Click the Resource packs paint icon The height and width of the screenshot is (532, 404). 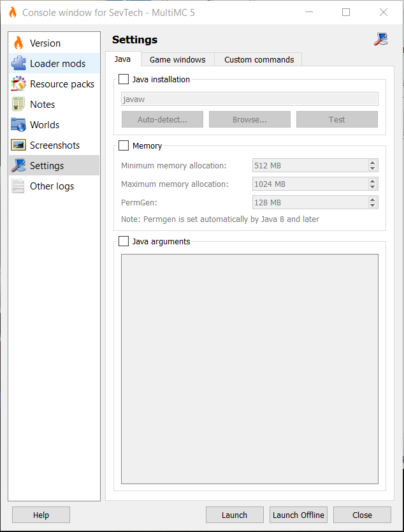(x=18, y=84)
